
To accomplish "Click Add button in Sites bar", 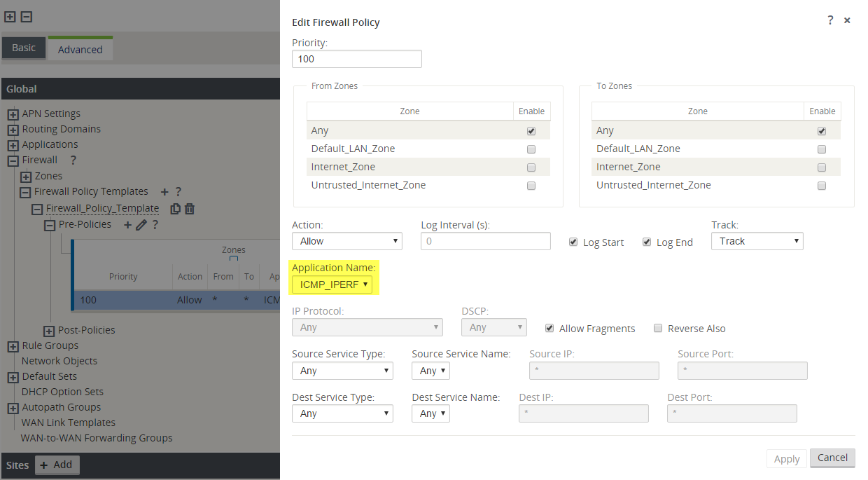I will point(57,465).
